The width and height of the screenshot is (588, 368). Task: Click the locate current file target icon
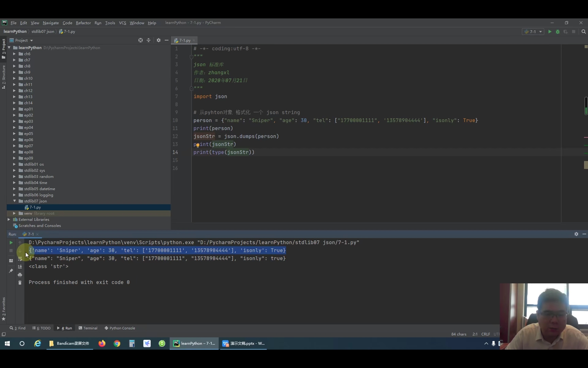tap(140, 40)
